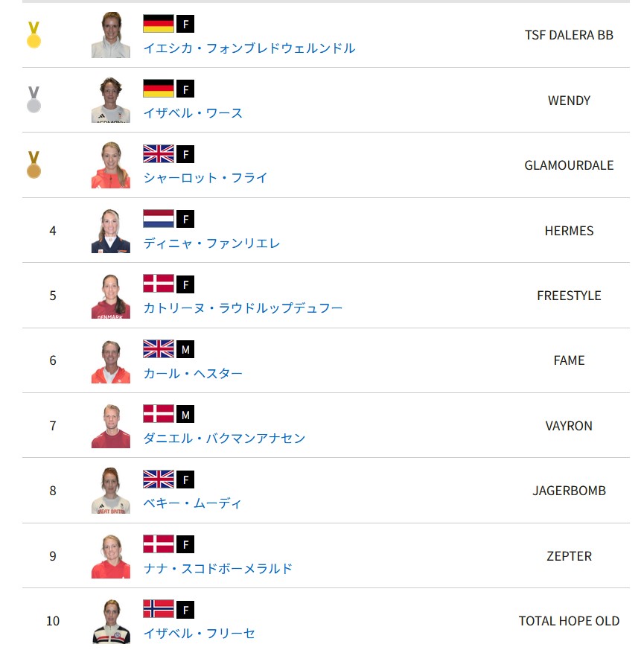
Task: Click the F gender badge for シャーロット・フライ
Action: click(x=185, y=154)
